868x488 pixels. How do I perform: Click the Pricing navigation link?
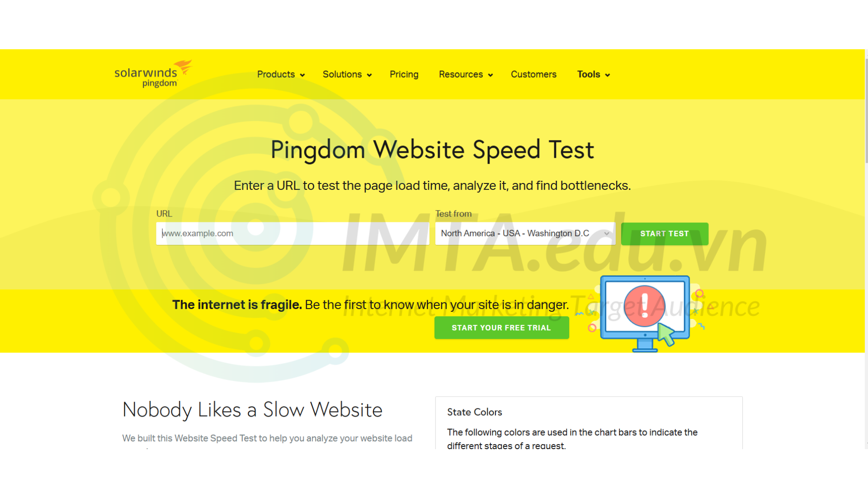tap(404, 74)
